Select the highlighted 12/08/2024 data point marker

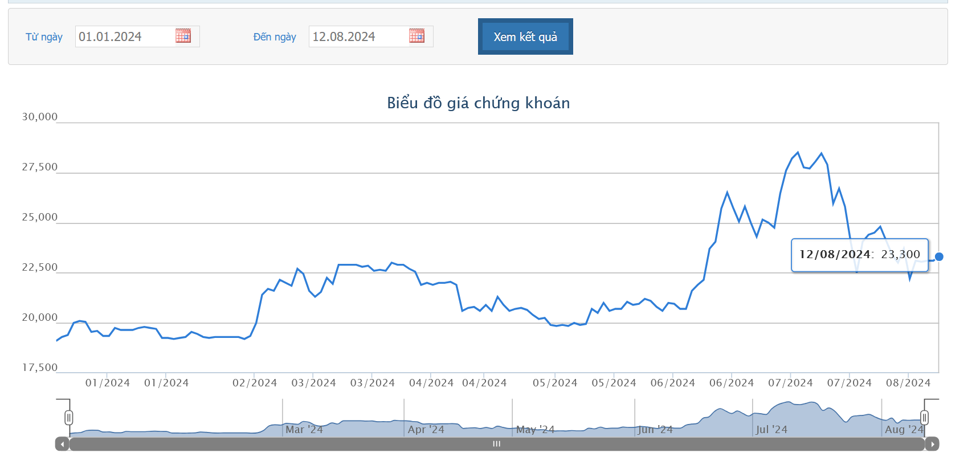click(939, 256)
